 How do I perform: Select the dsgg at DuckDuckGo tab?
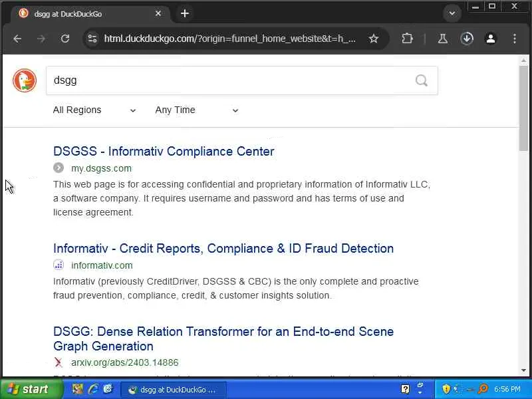pyautogui.click(x=90, y=14)
